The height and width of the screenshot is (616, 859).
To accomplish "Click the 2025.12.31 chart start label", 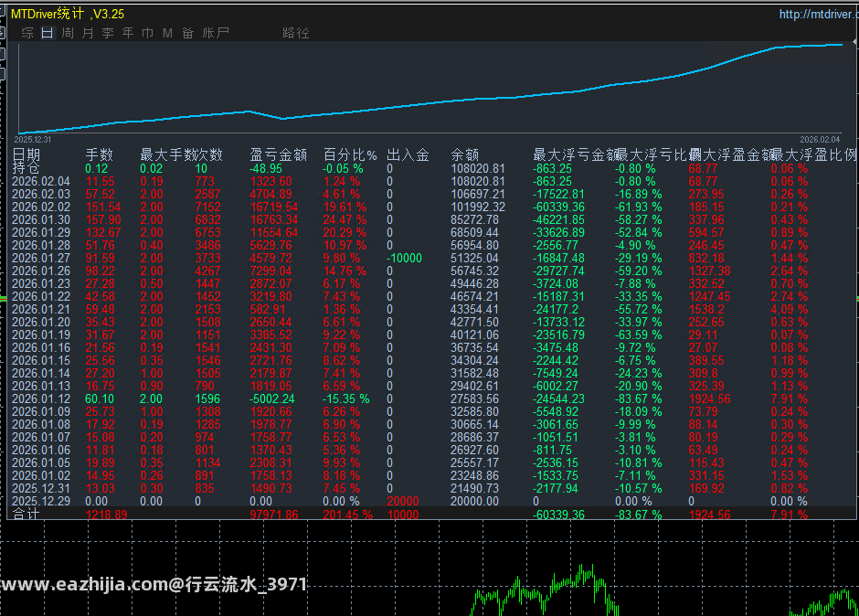I will [32, 140].
